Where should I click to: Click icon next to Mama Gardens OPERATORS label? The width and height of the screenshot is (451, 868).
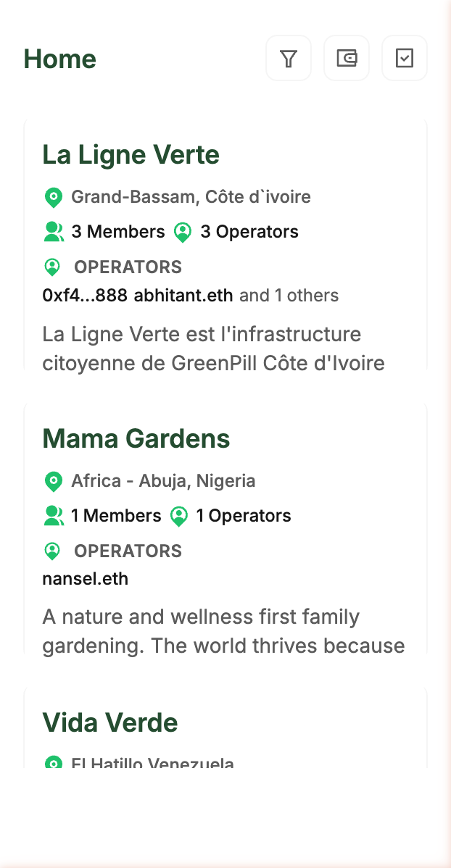(52, 551)
